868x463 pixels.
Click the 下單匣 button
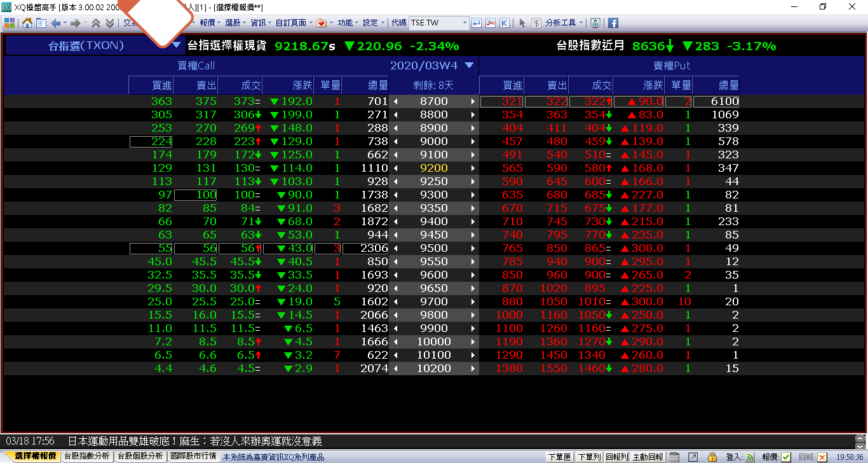coord(559,457)
